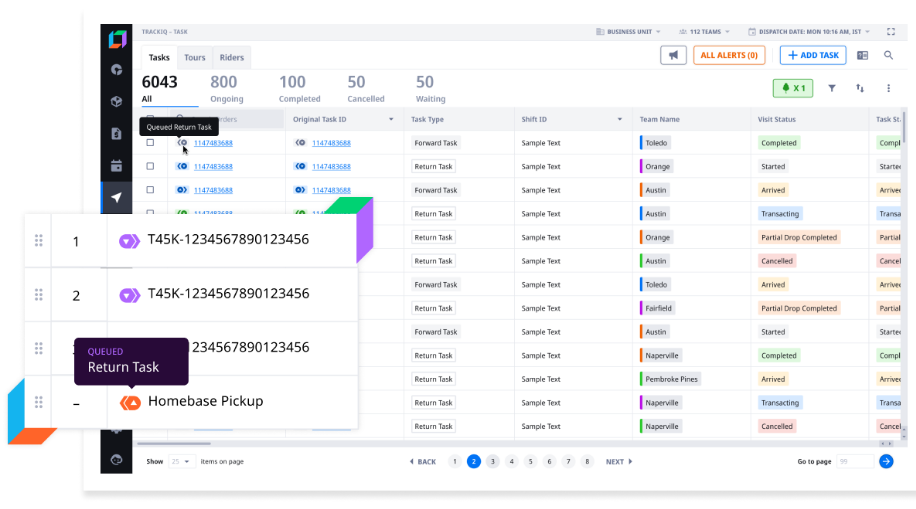The image size is (916, 509).
Task: Filter by 800 Ongoing tasks
Action: [225, 89]
